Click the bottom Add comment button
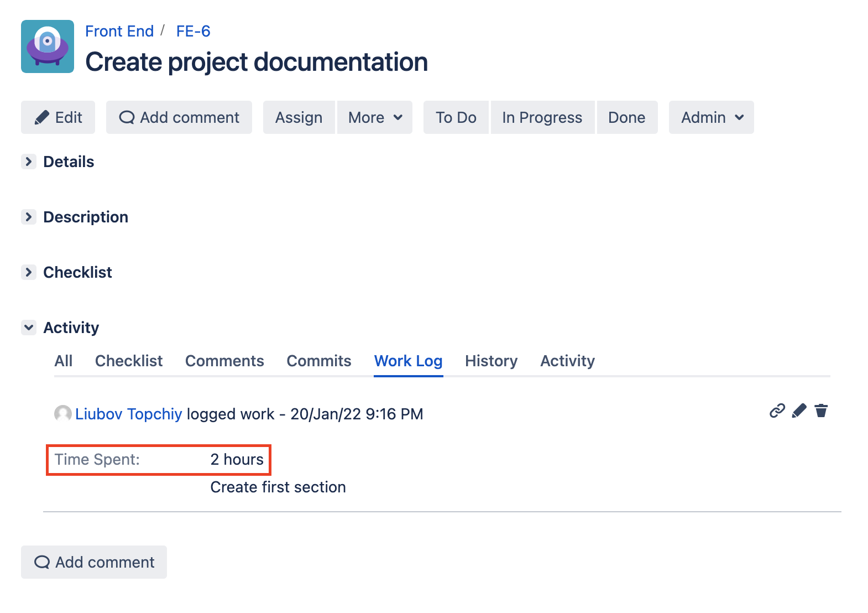 tap(94, 562)
